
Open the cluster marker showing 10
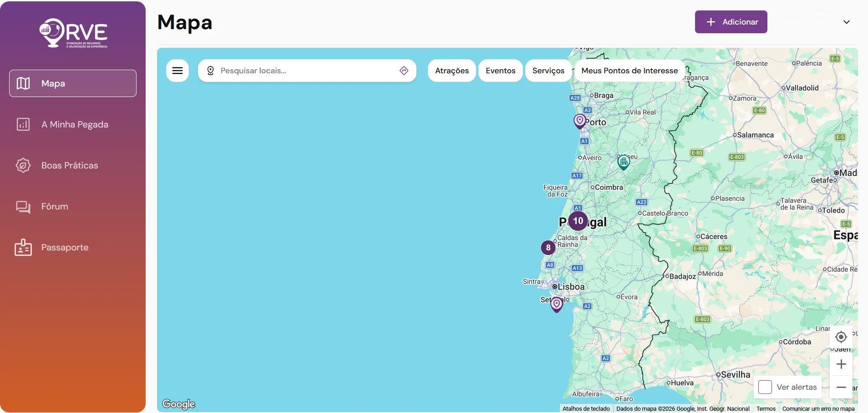[578, 221]
